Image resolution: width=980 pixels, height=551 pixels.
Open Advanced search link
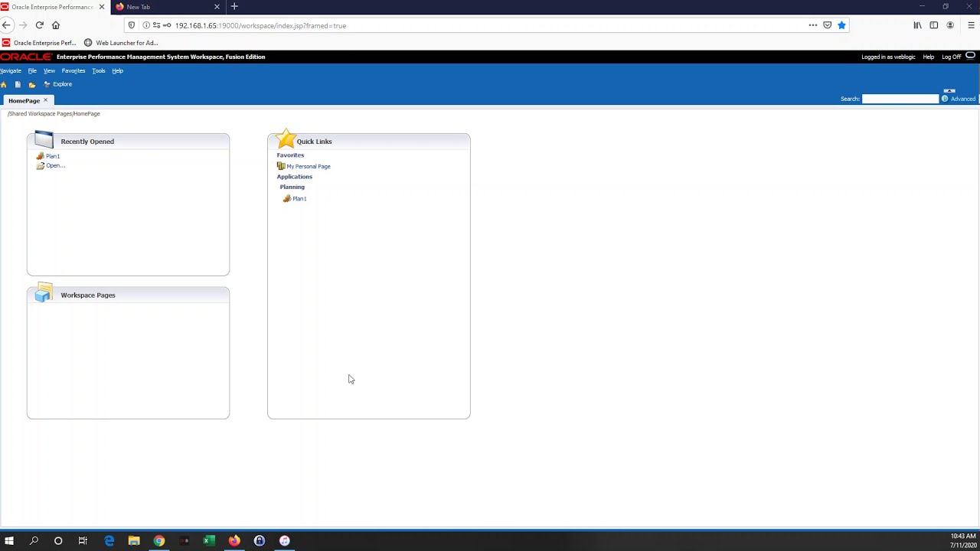pyautogui.click(x=962, y=99)
